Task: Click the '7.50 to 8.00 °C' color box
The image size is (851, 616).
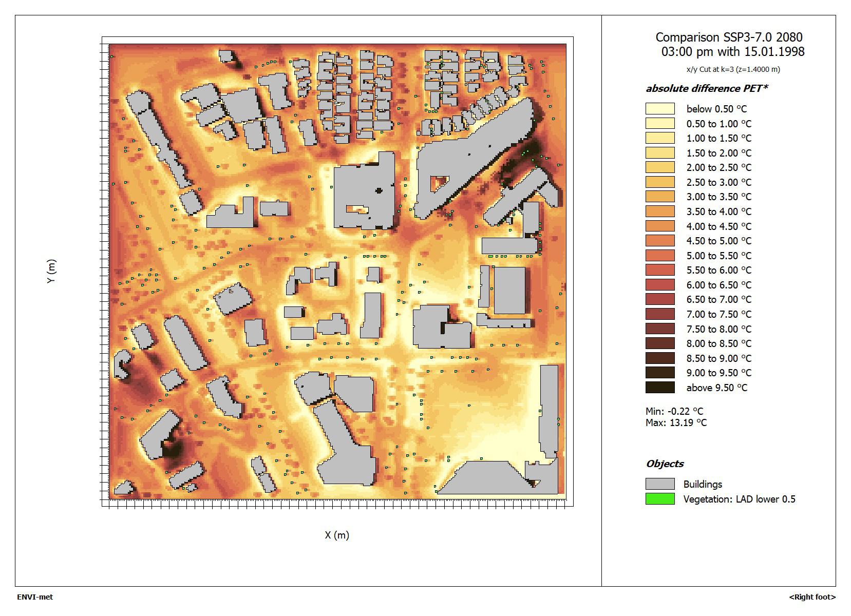Action: pos(660,329)
